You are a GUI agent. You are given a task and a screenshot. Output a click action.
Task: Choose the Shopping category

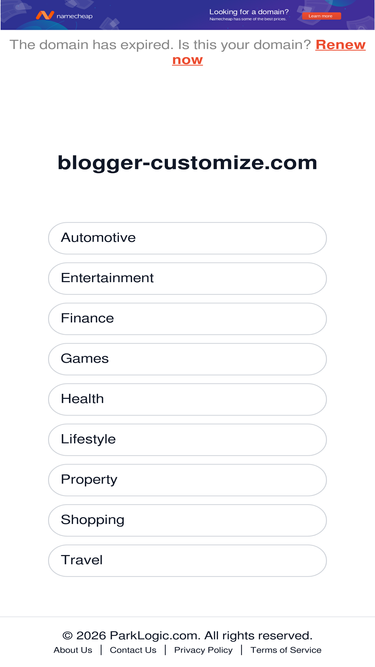188,520
